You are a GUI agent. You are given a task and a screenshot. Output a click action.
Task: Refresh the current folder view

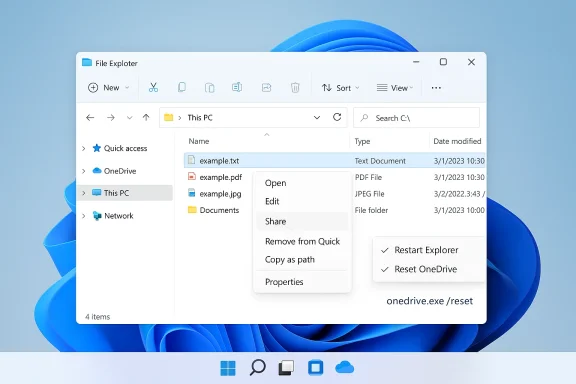tap(337, 117)
